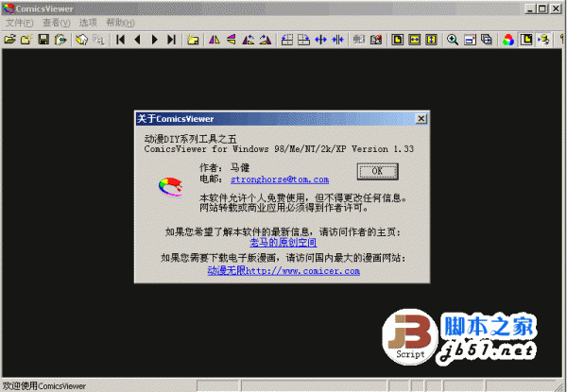Image resolution: width=567 pixels, height=392 pixels.
Task: Jump to the last page
Action: 171,40
